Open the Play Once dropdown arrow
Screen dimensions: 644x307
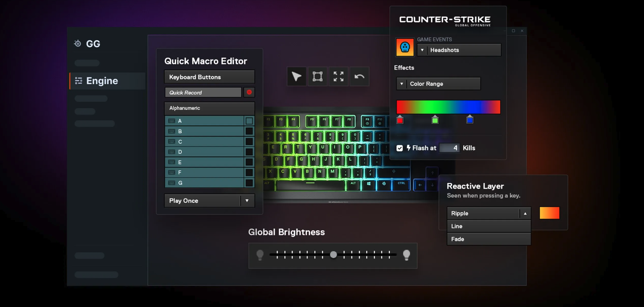click(247, 200)
